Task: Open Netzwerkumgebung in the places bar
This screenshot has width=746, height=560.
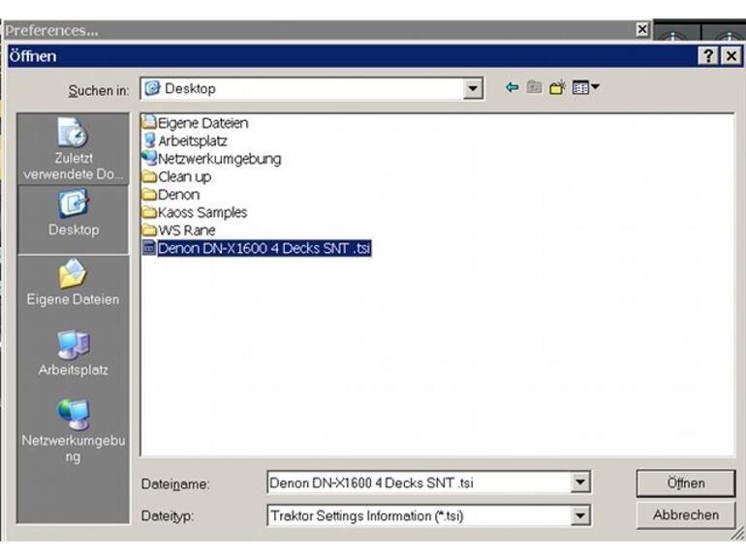Action: 73,430
